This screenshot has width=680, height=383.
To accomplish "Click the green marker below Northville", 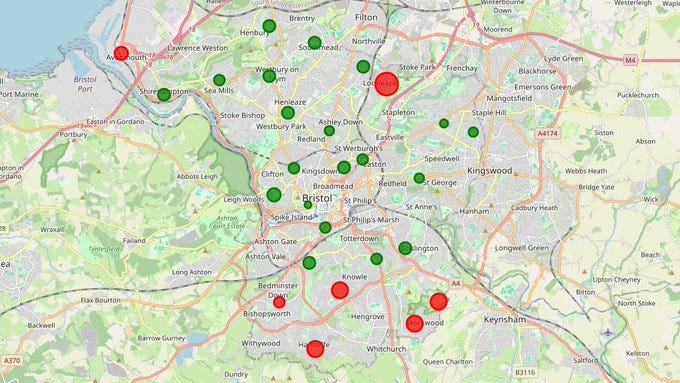I will [x=363, y=67].
